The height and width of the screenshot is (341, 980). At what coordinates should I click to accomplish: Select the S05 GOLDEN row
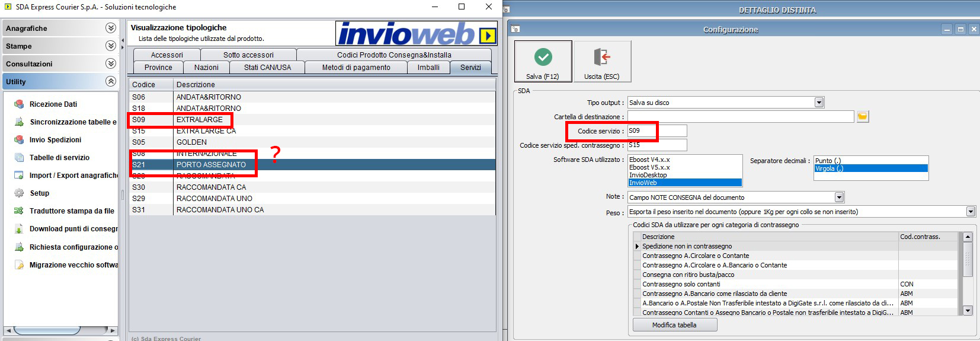[x=312, y=142]
